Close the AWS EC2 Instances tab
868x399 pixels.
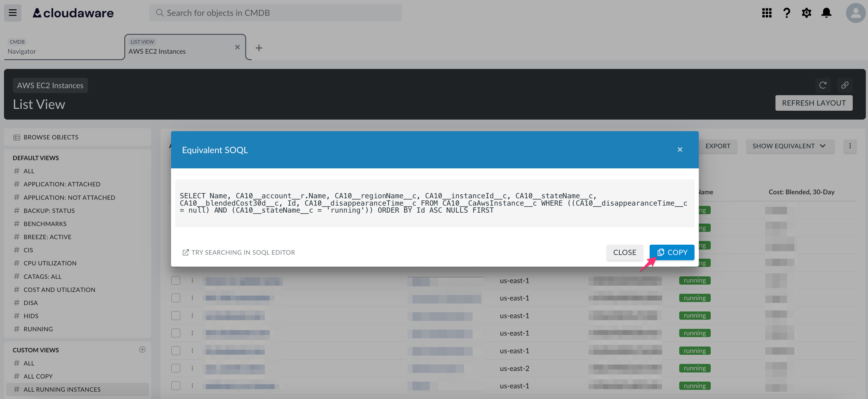click(237, 47)
